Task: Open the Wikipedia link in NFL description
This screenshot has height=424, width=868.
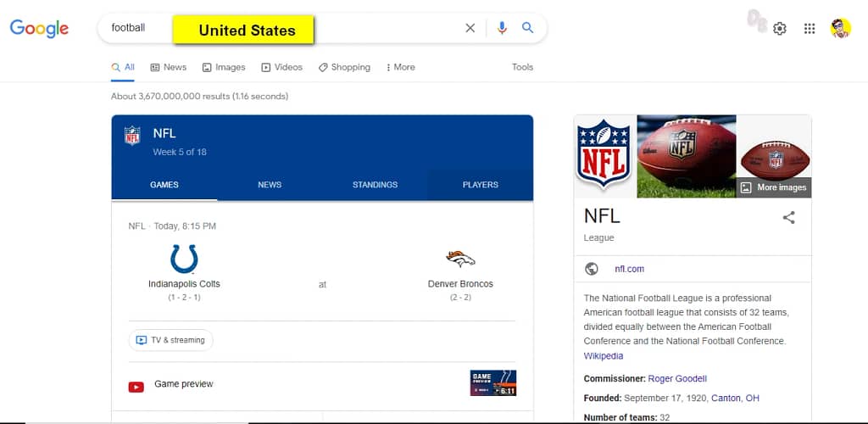Action: [x=604, y=356]
